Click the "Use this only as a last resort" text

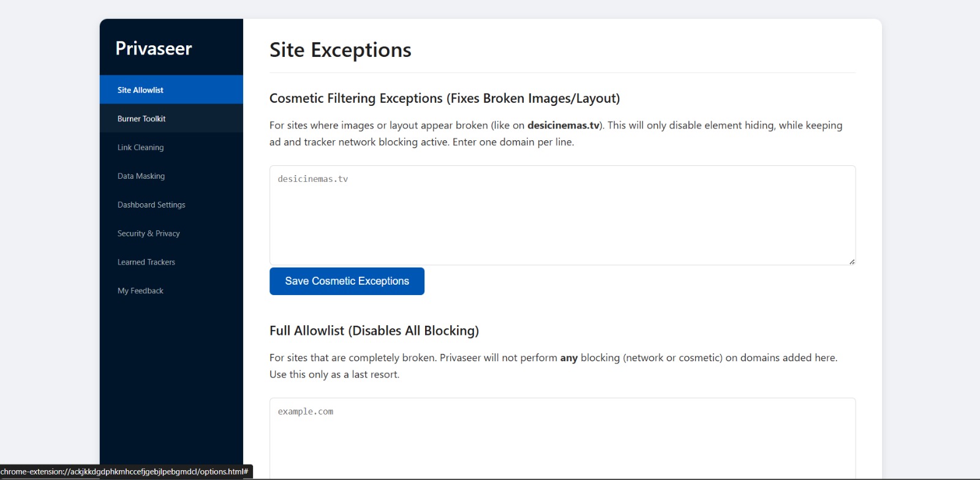click(334, 375)
